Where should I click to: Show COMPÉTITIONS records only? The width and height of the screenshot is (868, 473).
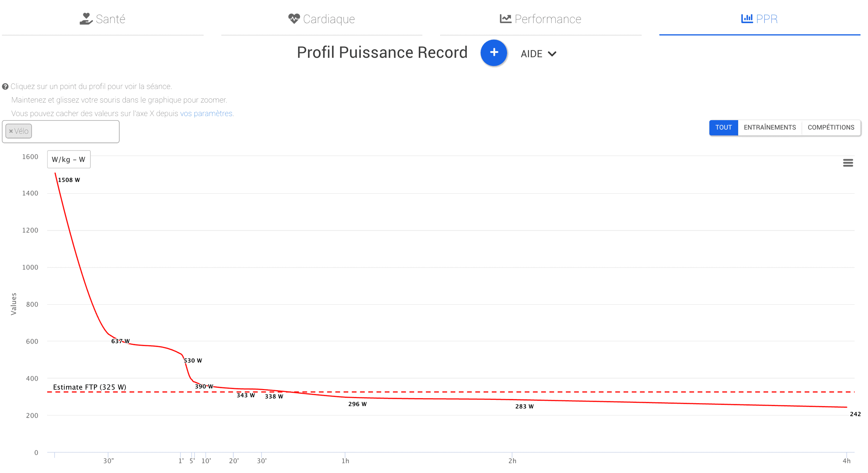(x=831, y=127)
